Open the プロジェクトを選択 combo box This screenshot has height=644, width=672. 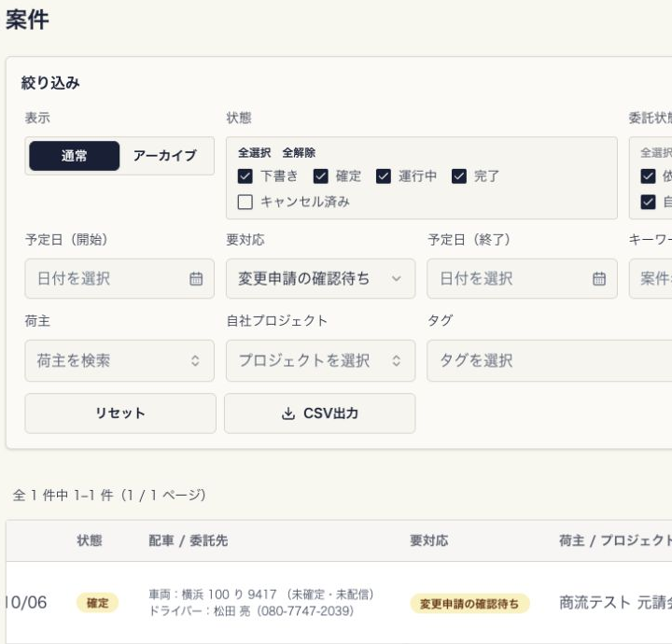(320, 361)
